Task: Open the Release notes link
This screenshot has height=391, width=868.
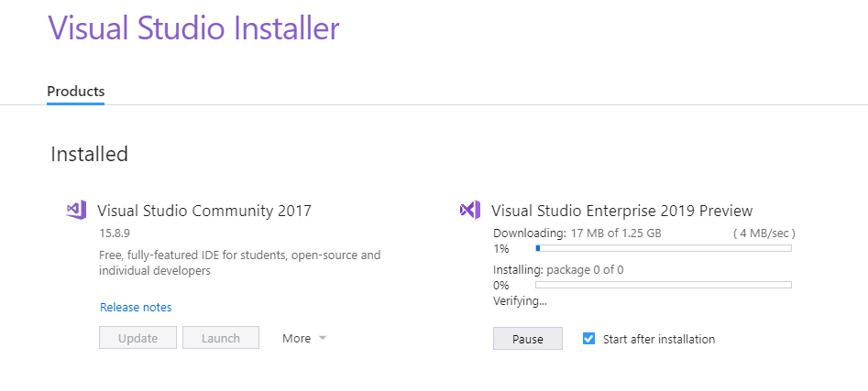Action: [136, 307]
